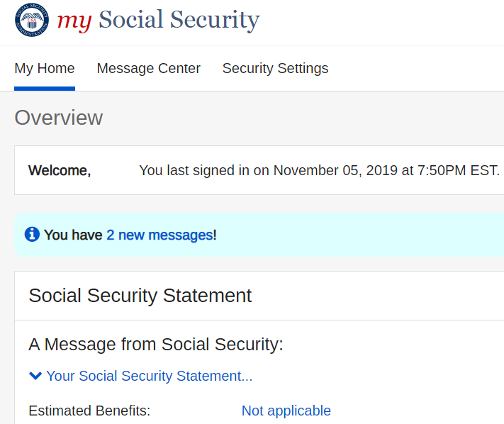This screenshot has height=424, width=504.
Task: Click the bold "Welcome," text
Action: click(60, 170)
